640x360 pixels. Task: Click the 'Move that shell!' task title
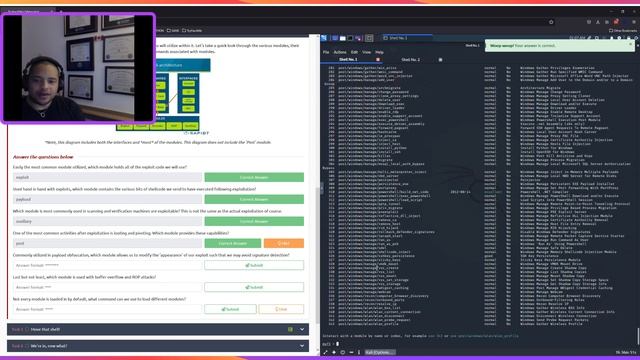click(x=45, y=329)
